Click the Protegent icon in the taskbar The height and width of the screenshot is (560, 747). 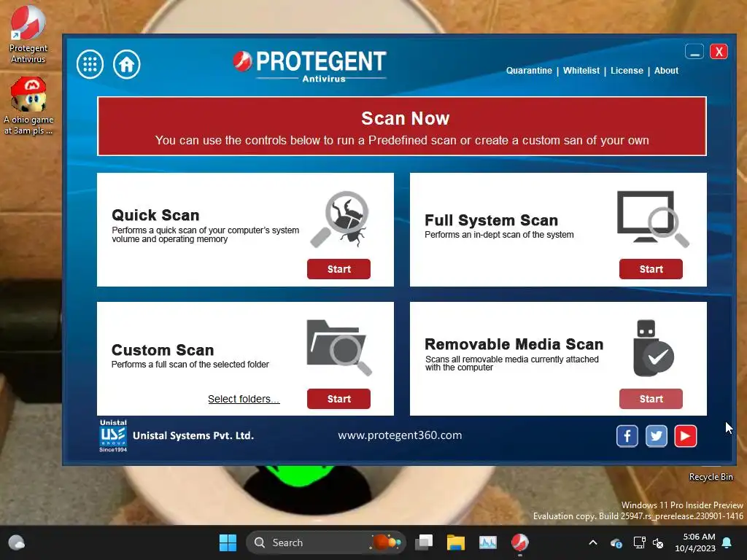(x=519, y=542)
